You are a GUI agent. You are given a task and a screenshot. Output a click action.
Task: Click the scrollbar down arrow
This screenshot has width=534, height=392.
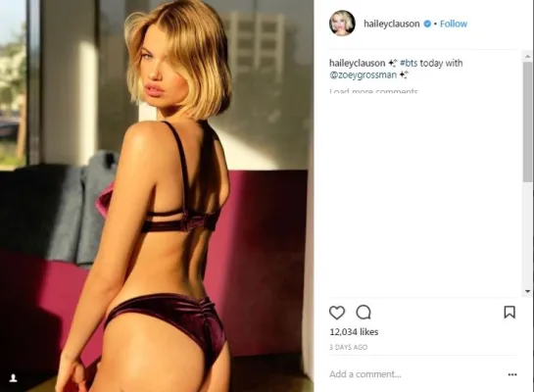527,291
